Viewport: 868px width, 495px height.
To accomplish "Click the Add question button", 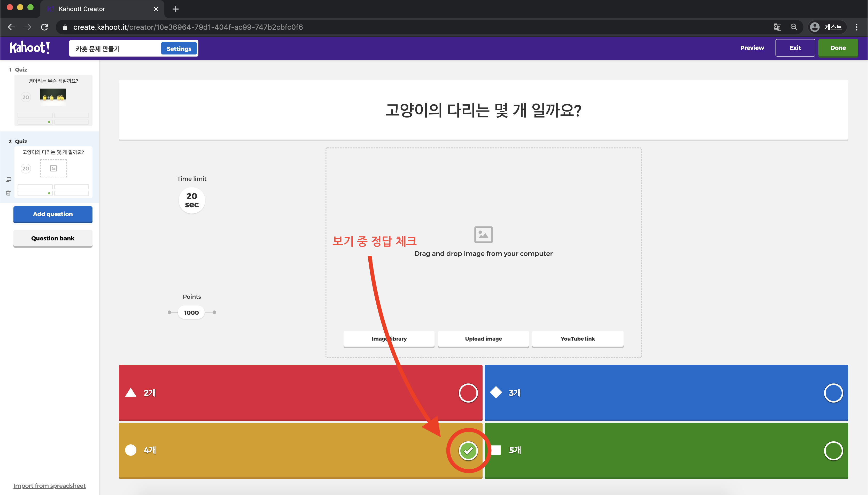I will [x=53, y=214].
